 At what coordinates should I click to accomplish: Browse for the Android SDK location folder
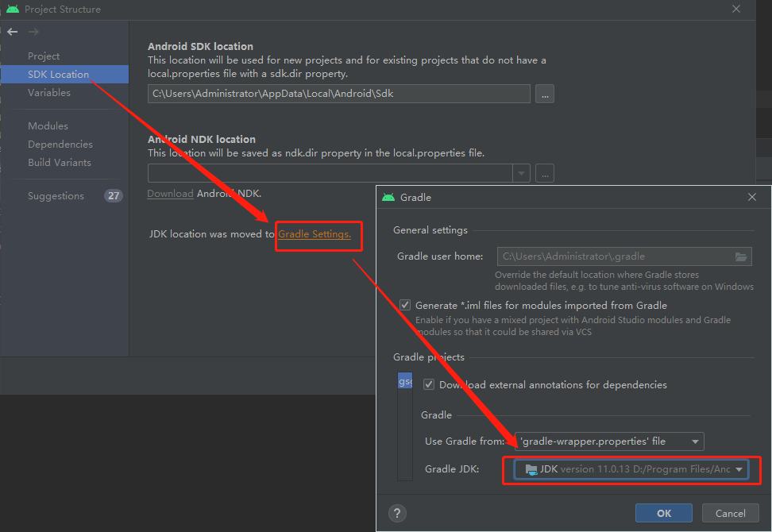(545, 94)
